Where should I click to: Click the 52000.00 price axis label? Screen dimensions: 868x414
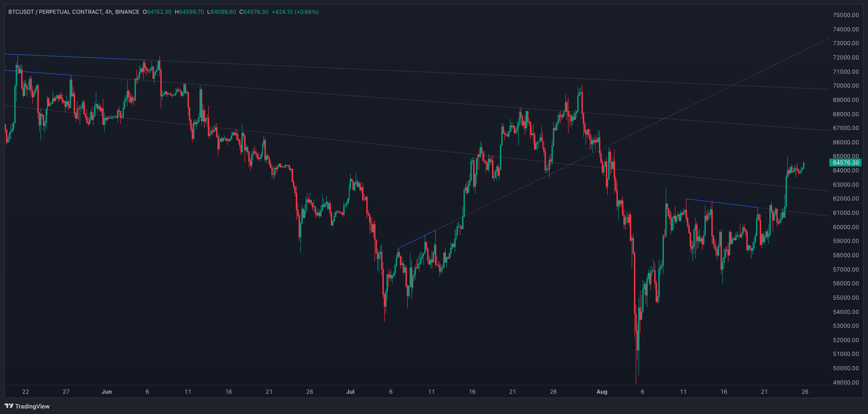coord(846,340)
